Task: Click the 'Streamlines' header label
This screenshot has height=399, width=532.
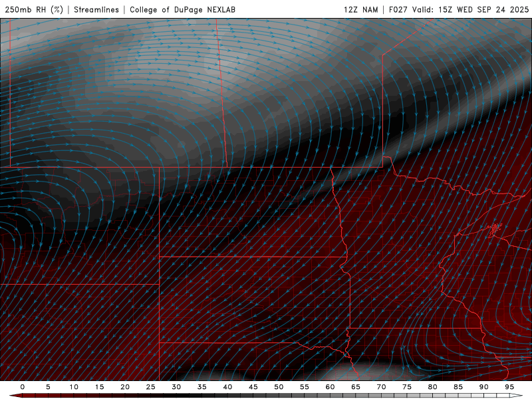Action: click(96, 9)
